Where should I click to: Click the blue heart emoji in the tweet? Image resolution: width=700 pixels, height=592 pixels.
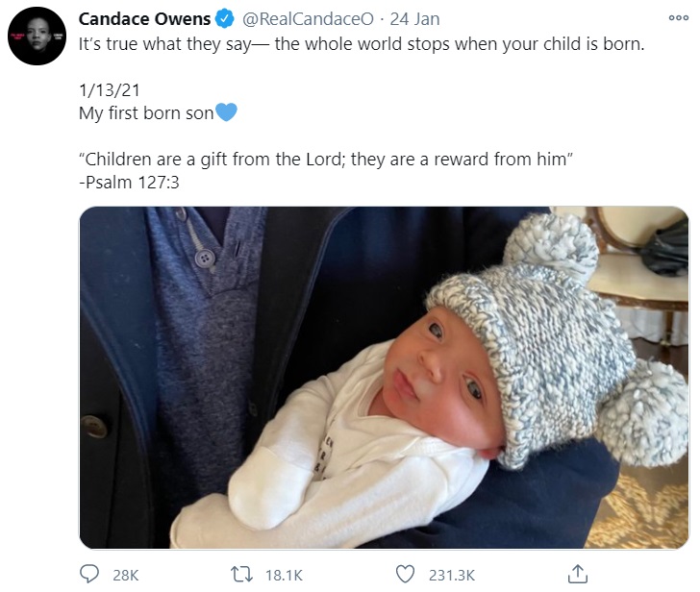point(226,112)
